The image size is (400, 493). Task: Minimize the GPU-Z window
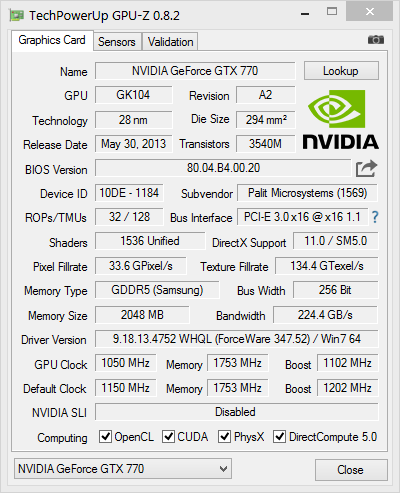[305, 14]
